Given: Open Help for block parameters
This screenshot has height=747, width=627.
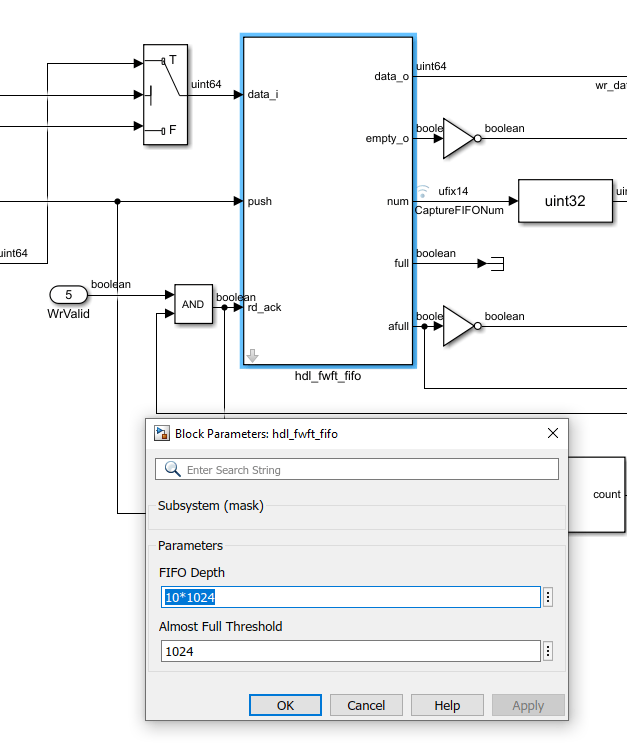Looking at the screenshot, I should click(447, 705).
